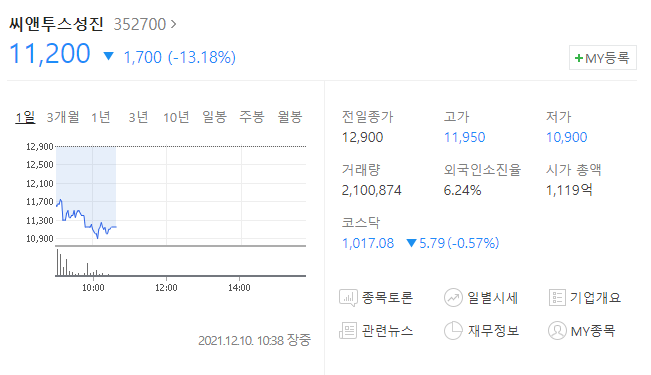Click the down arrow beside 1,700

108,56
